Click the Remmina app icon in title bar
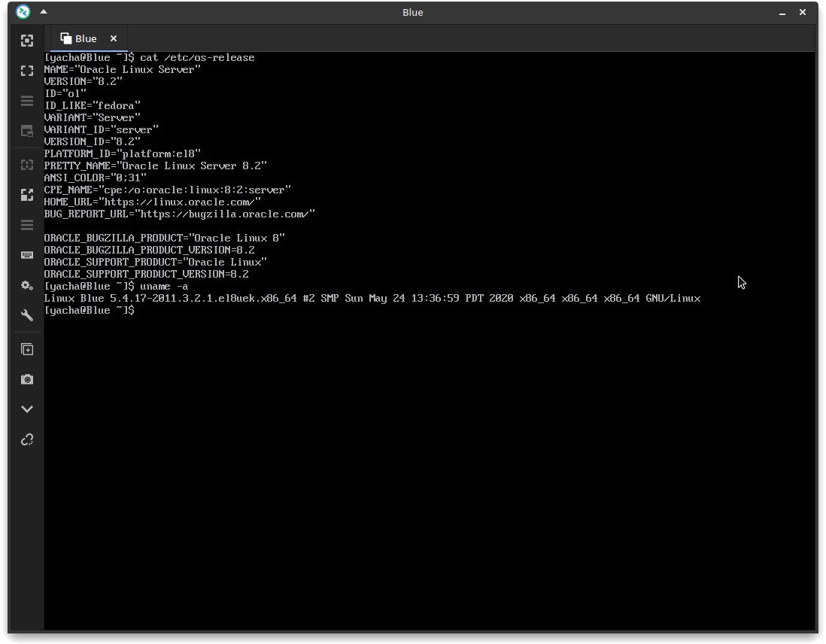 click(x=23, y=11)
